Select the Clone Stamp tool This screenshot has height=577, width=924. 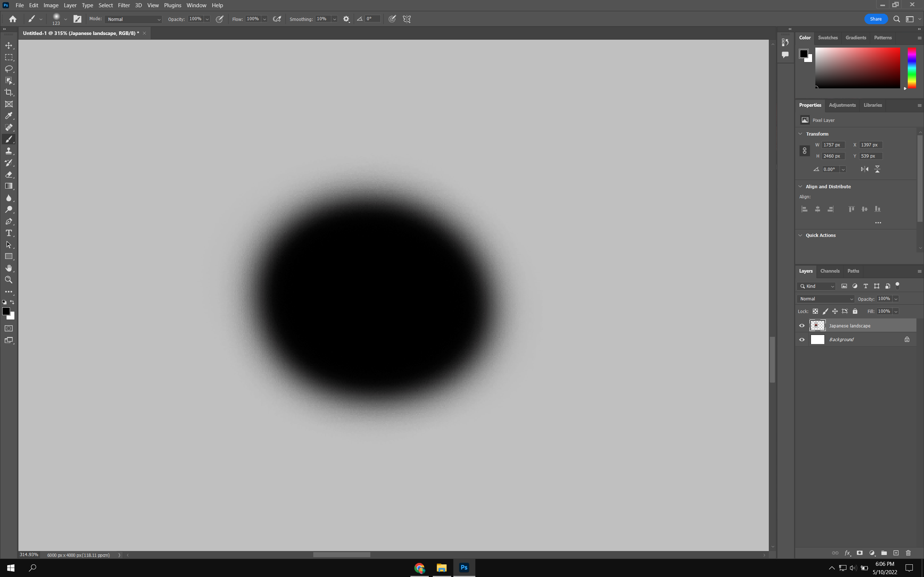point(9,150)
